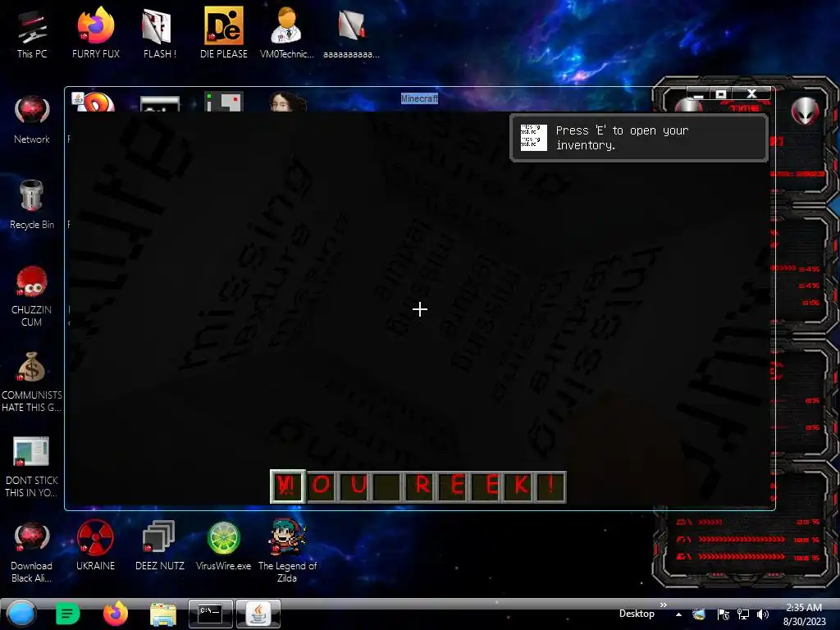Viewport: 840px width, 630px height.
Task: Expand the Desktop toolbar chevron
Action: 663,605
